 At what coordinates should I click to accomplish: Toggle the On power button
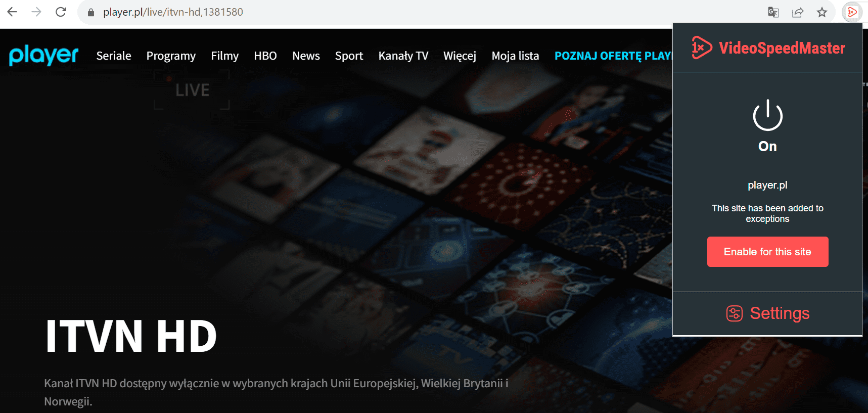[767, 116]
